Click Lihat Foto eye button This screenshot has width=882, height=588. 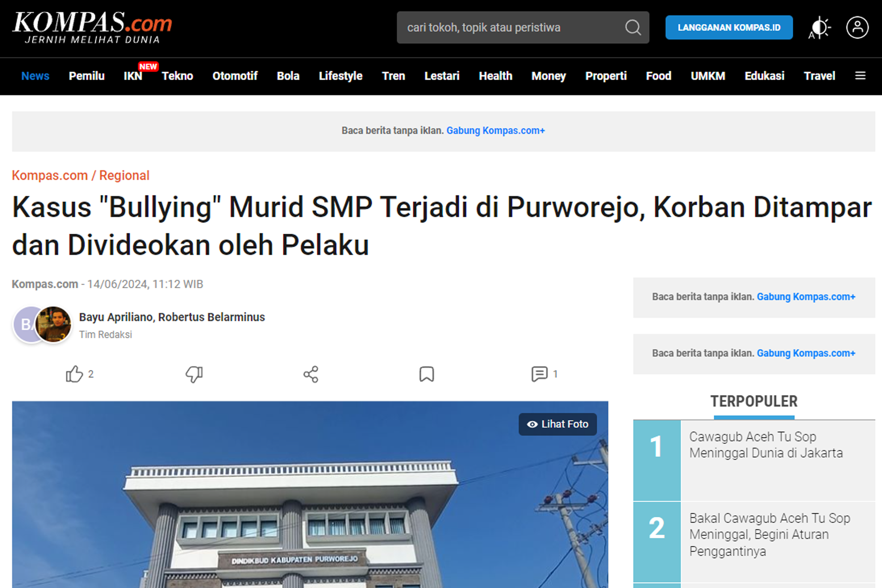click(557, 424)
